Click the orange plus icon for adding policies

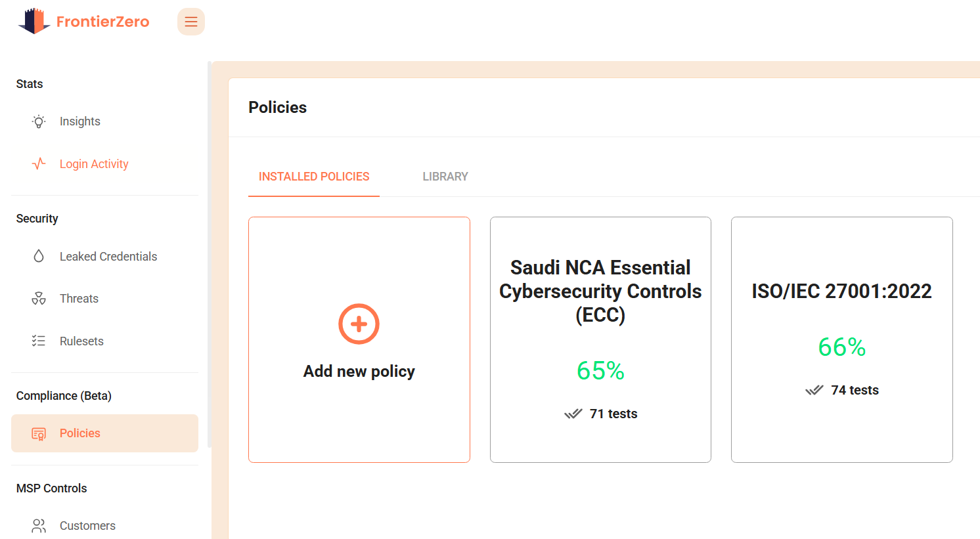pos(359,324)
